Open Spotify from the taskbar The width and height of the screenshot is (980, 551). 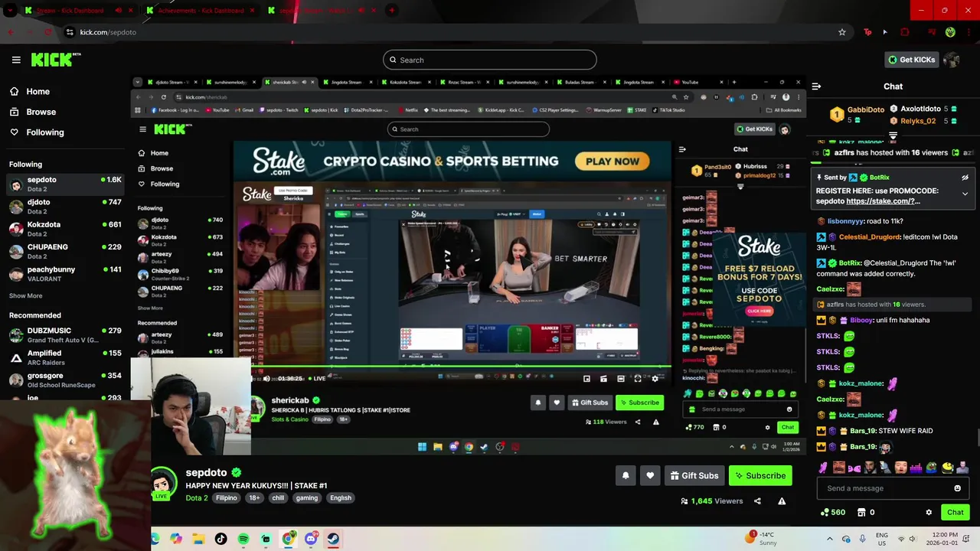[243, 539]
